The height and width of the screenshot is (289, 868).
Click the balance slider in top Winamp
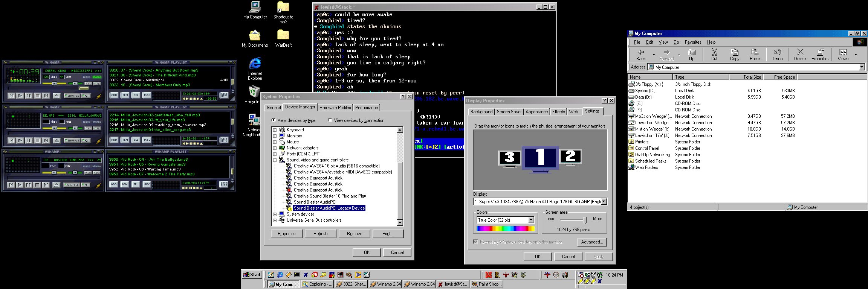(x=75, y=83)
